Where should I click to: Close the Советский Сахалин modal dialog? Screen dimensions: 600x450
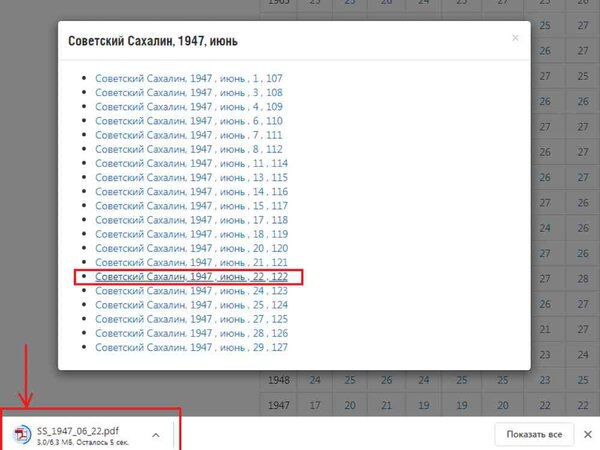pos(515,38)
